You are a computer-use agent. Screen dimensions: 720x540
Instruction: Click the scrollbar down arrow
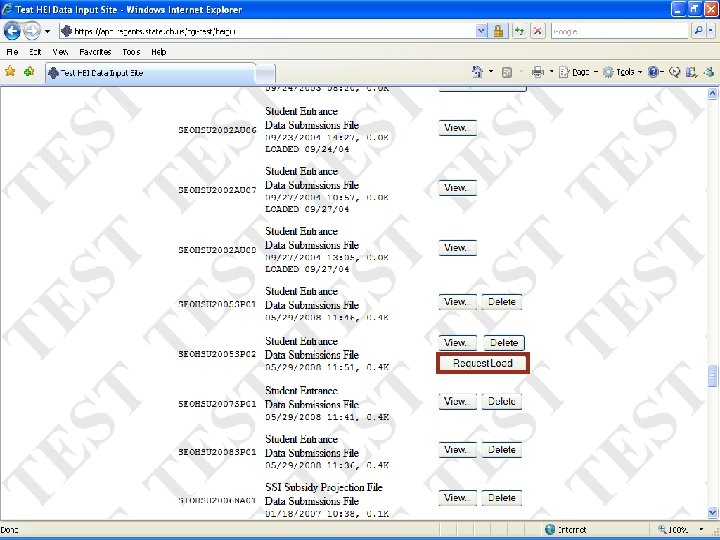(712, 512)
